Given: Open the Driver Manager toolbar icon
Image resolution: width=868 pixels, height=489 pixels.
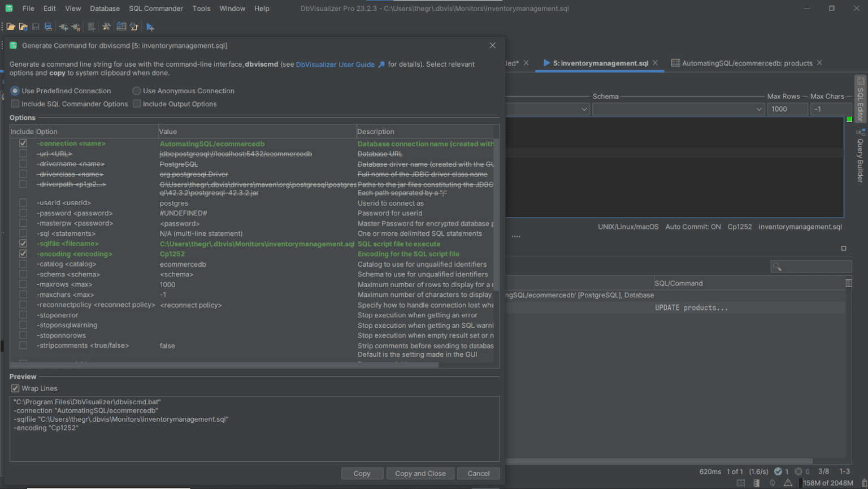Looking at the screenshot, I should click(x=121, y=26).
